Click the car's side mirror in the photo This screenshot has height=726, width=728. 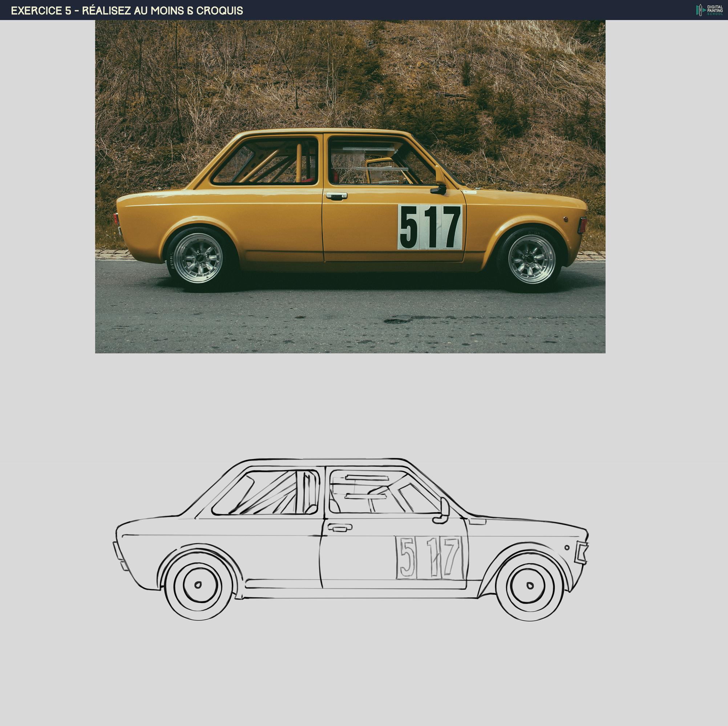[440, 190]
